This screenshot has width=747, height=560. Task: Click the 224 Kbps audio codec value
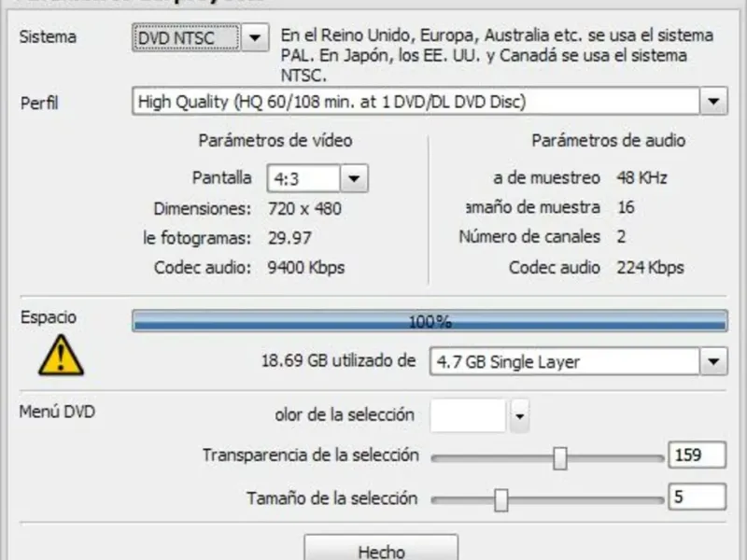click(x=650, y=268)
